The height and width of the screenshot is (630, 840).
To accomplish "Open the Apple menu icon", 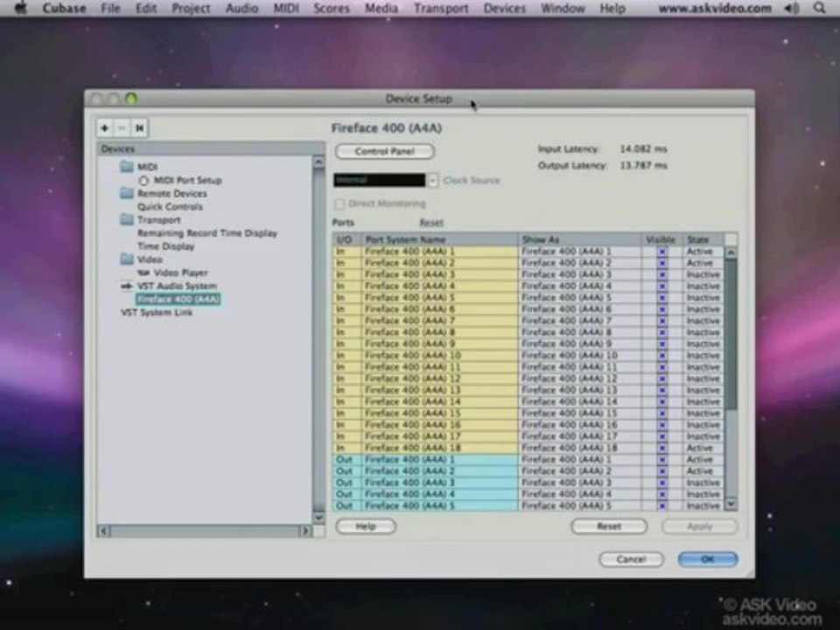I will (20, 8).
